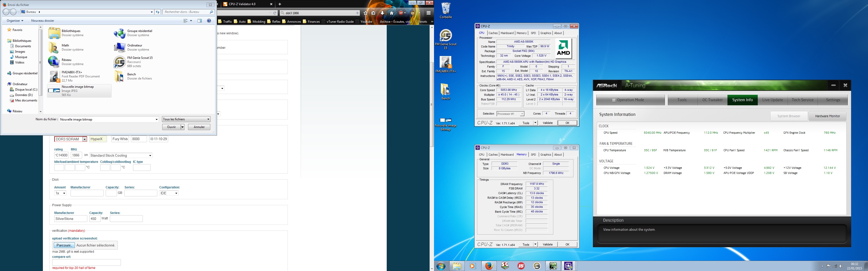Click the Firefox bookmark star icon

pyautogui.click(x=366, y=13)
